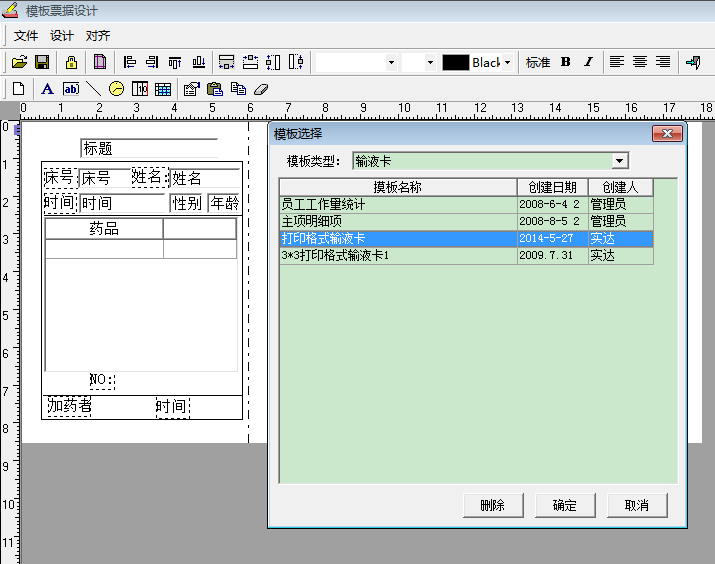Shrink selected objects to the same height
The height and width of the screenshot is (564, 715).
296,62
